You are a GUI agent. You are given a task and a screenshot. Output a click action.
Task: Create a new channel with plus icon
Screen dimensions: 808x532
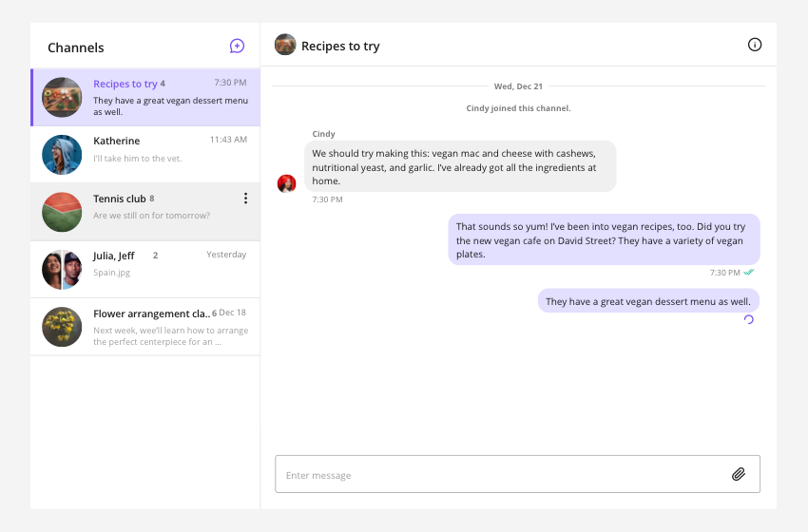[237, 46]
